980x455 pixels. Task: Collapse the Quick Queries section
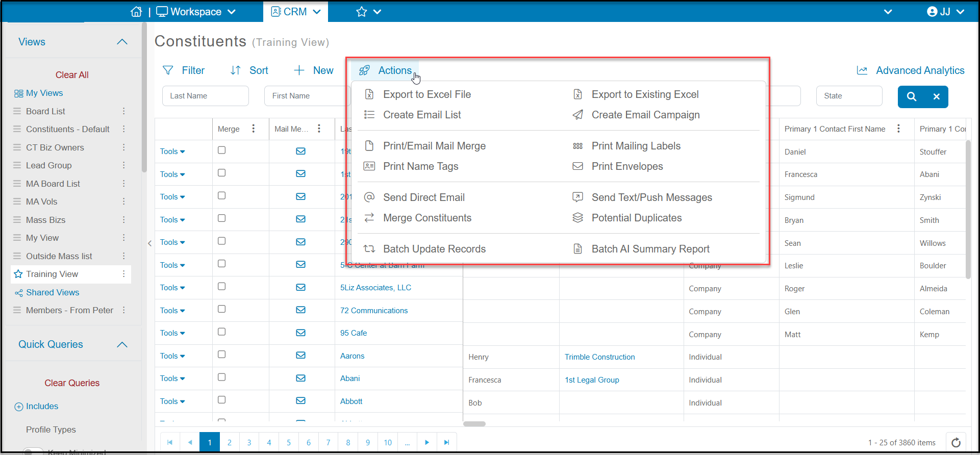click(x=122, y=345)
